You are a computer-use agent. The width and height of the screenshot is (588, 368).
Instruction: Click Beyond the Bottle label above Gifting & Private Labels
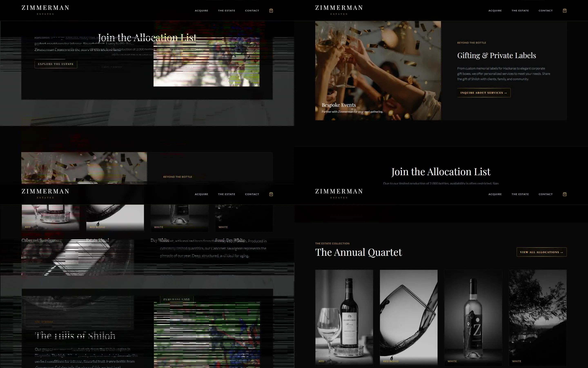pyautogui.click(x=472, y=43)
